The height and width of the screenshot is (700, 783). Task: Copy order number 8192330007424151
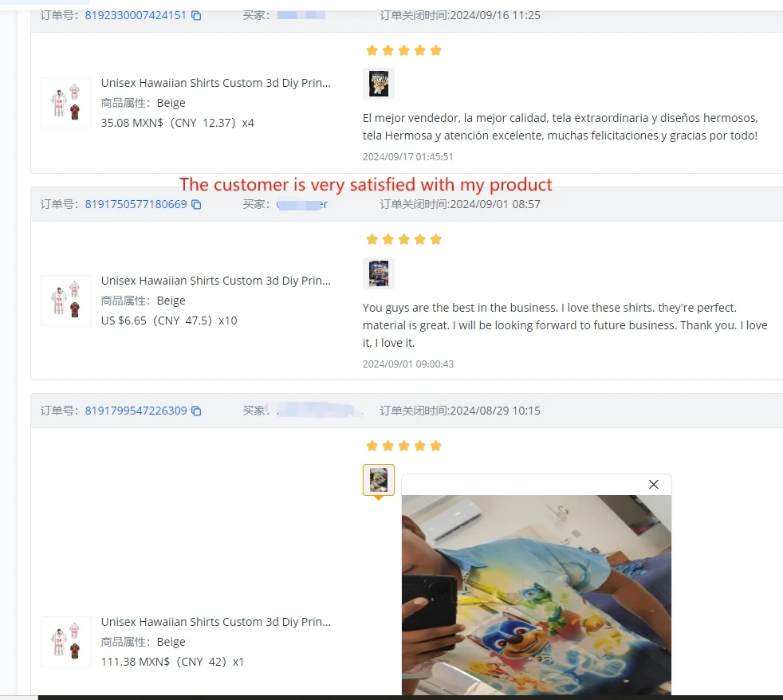[196, 15]
